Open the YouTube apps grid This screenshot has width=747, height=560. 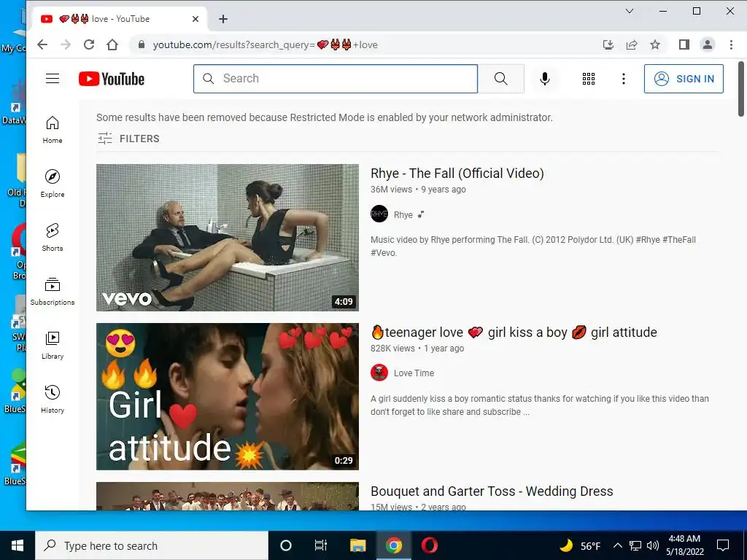[x=589, y=79]
